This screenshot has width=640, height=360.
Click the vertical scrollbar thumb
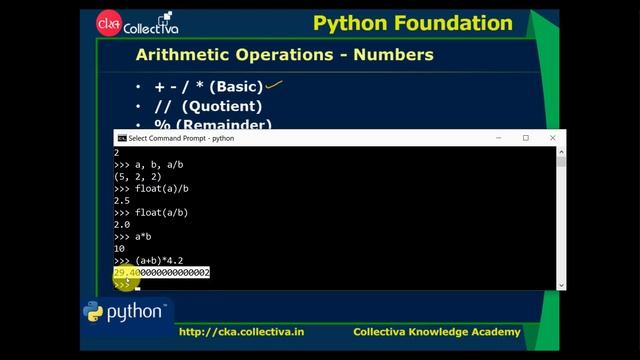click(x=561, y=162)
